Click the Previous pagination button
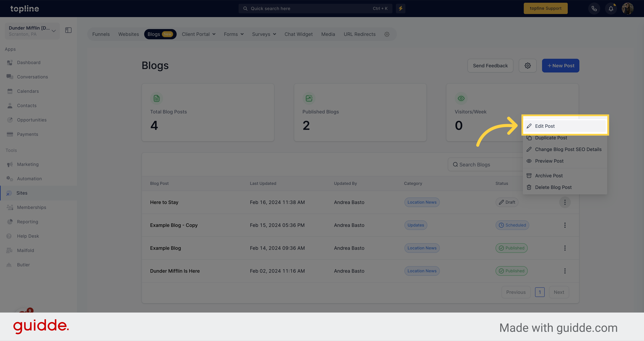644x341 pixels. (x=516, y=292)
